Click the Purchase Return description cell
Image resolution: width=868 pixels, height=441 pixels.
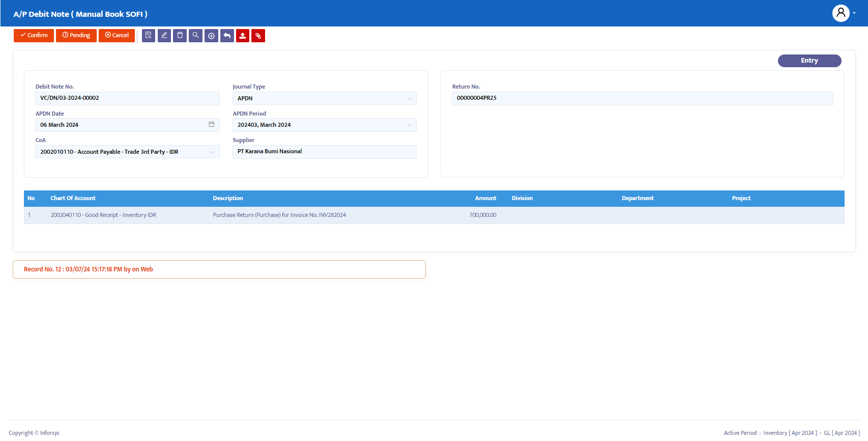click(x=279, y=215)
